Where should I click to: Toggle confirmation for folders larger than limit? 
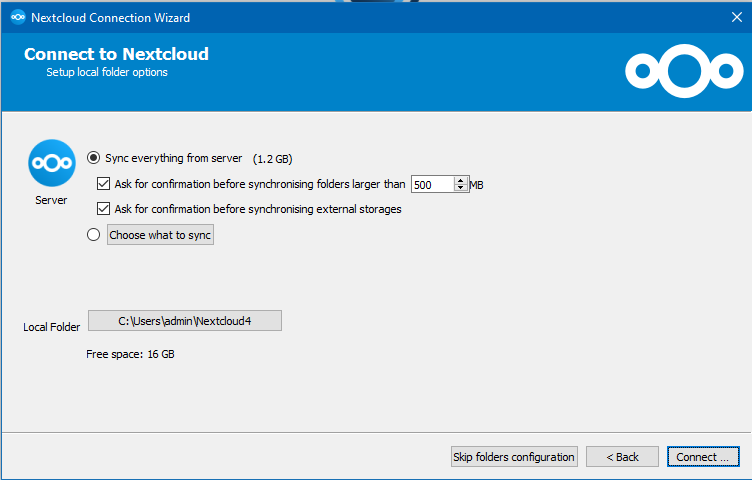point(103,184)
